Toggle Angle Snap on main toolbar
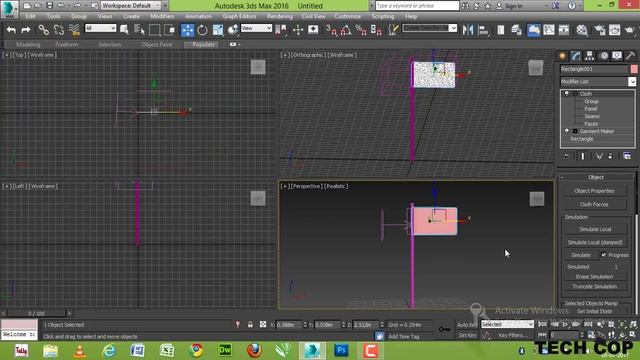 click(x=346, y=30)
